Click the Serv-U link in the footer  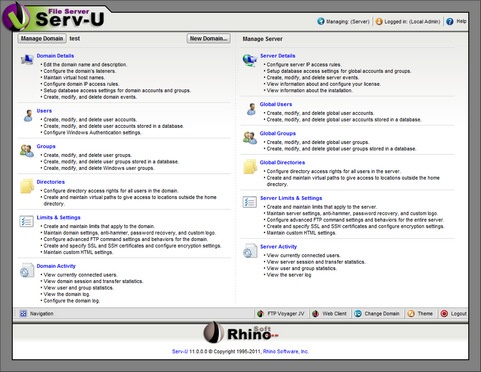(180, 351)
